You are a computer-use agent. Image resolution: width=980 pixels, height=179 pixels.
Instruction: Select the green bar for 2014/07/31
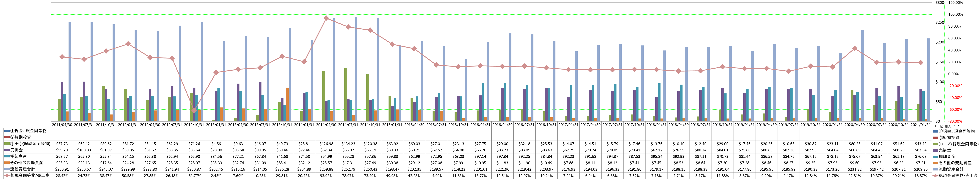click(346, 95)
